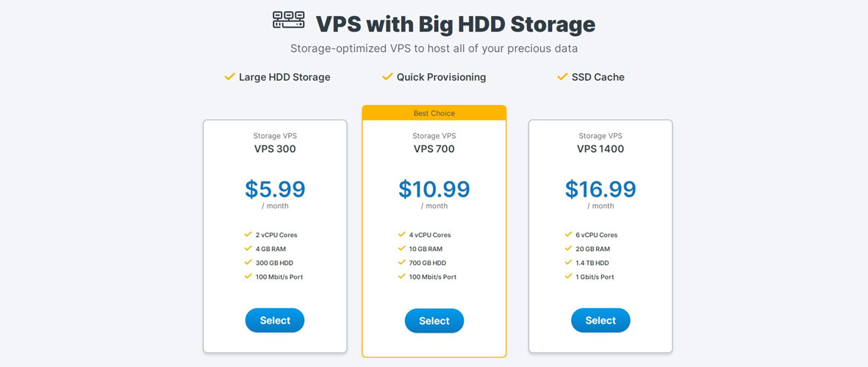Click the Best Choice banner
This screenshot has width=868, height=367.
pos(434,113)
